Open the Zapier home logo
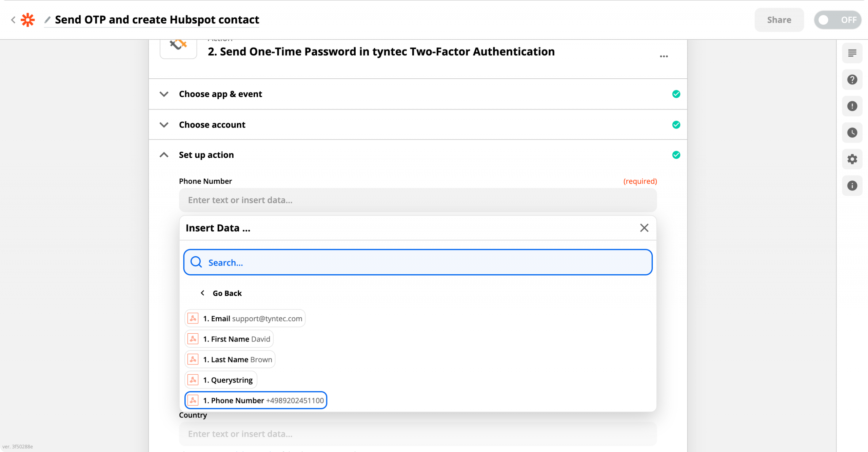The width and height of the screenshot is (868, 452). [28, 20]
